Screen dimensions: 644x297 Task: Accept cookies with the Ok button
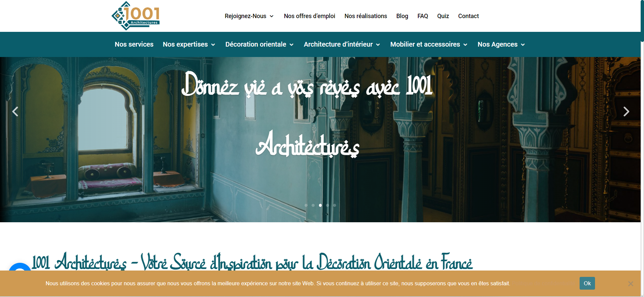click(x=587, y=283)
